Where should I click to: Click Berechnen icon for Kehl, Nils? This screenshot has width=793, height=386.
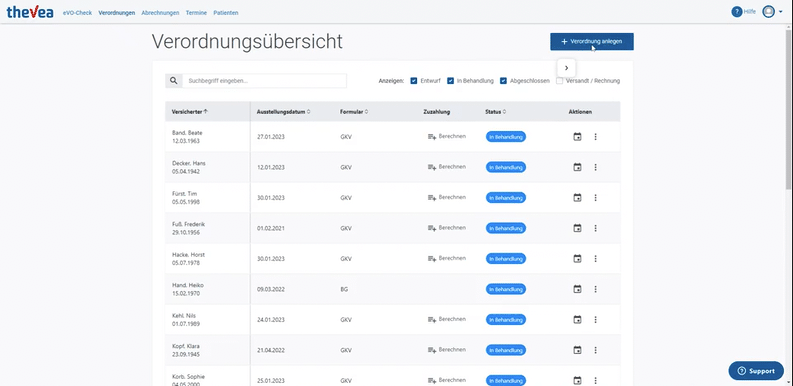pos(432,319)
